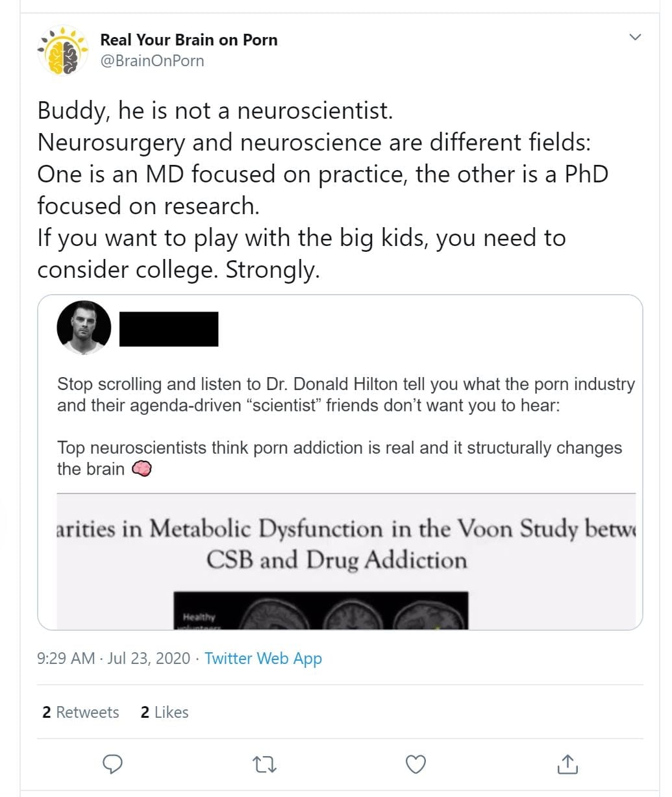Open the quoted tweet author's profile photo

84,328
